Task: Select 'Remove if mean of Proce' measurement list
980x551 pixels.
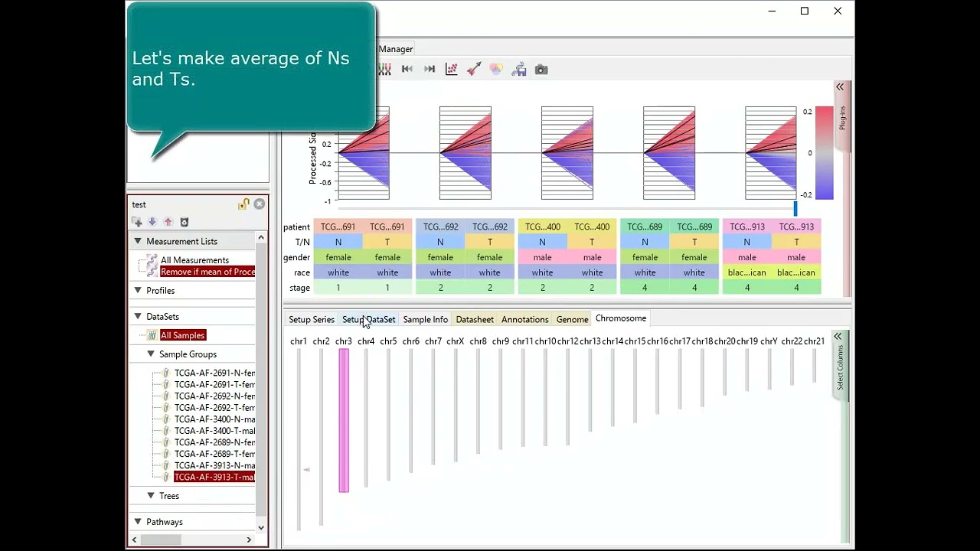Action: click(207, 272)
